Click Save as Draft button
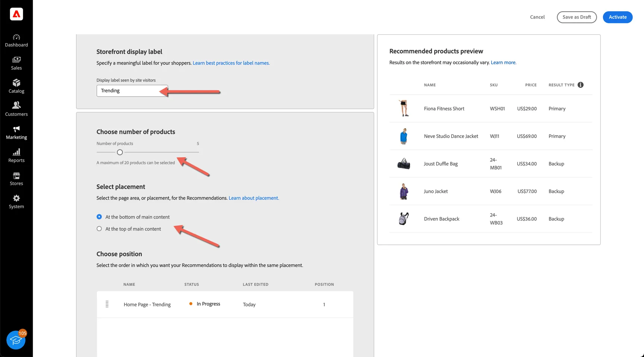Image resolution: width=644 pixels, height=357 pixels. [x=577, y=17]
